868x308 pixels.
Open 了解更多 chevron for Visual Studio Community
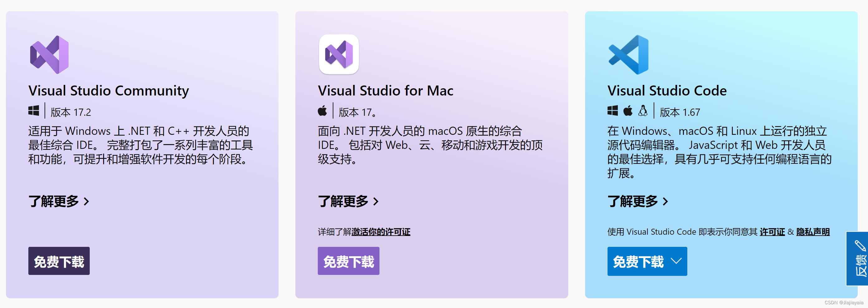pos(86,201)
